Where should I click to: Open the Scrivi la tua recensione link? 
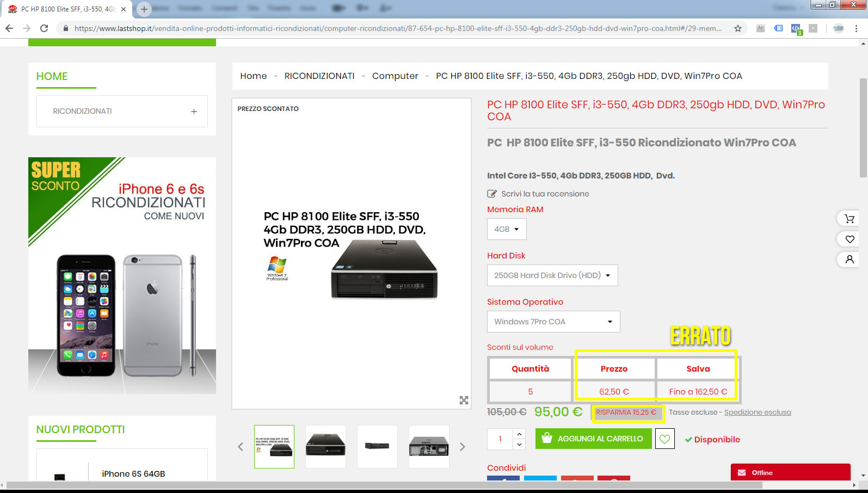(545, 194)
